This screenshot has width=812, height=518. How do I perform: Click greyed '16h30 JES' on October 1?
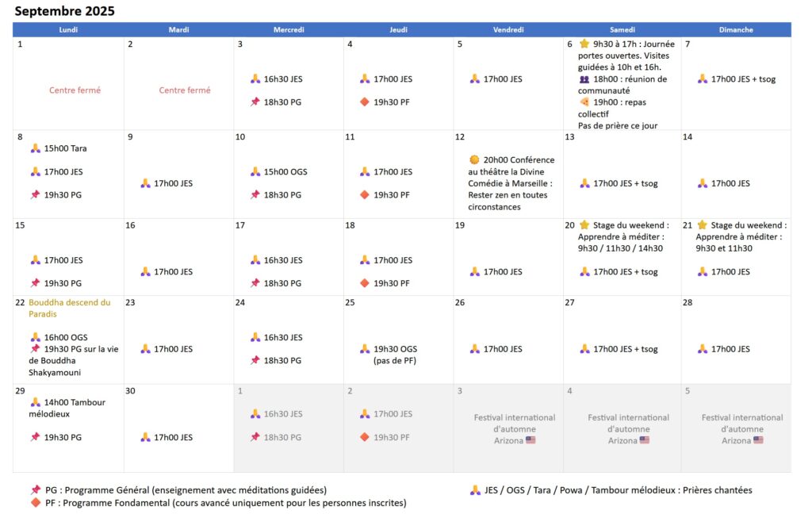[283, 414]
